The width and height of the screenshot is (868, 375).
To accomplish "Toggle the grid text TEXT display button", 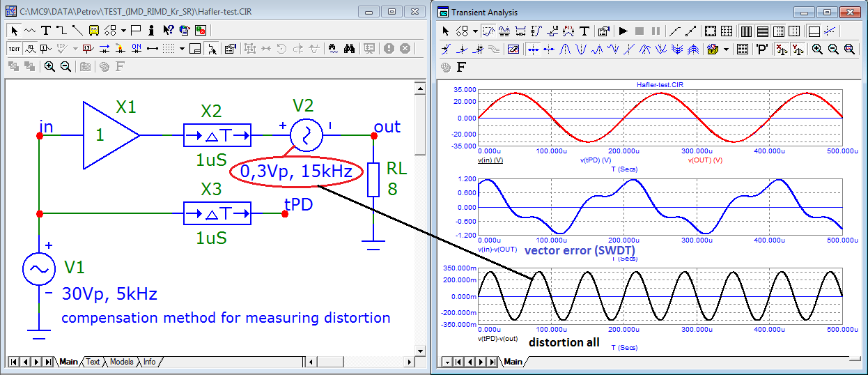I will pos(15,49).
